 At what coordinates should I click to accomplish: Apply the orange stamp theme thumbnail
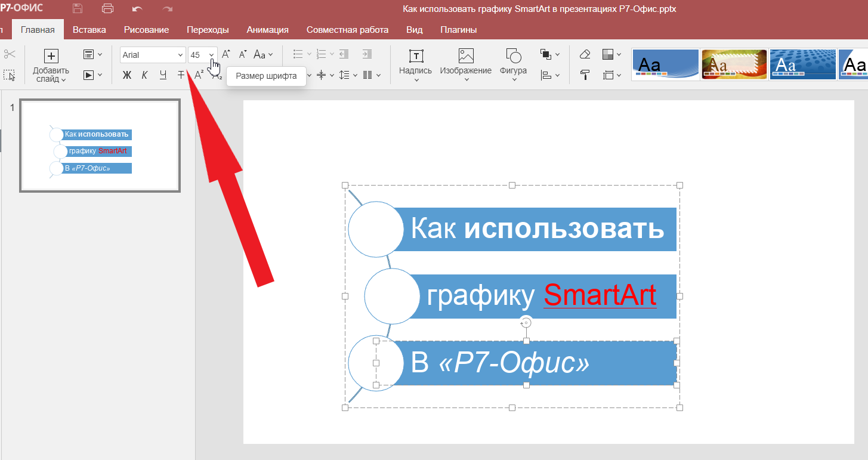coord(734,64)
